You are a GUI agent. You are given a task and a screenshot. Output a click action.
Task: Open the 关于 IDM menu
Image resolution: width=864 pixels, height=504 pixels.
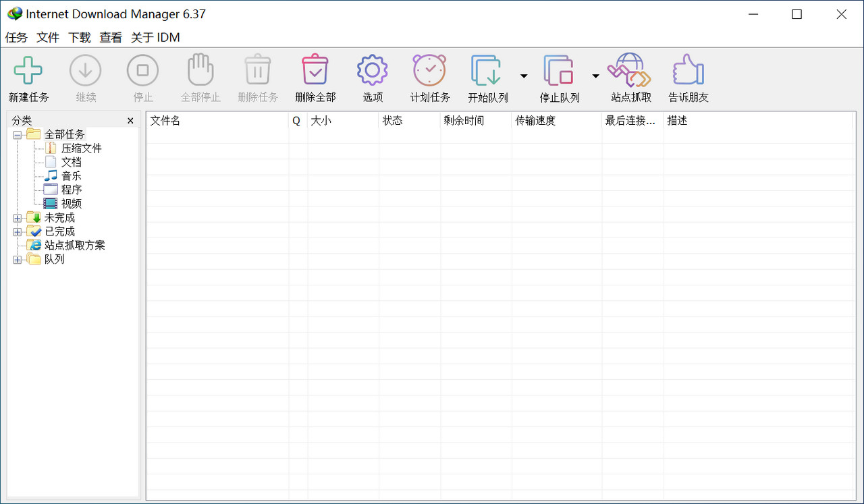[155, 38]
